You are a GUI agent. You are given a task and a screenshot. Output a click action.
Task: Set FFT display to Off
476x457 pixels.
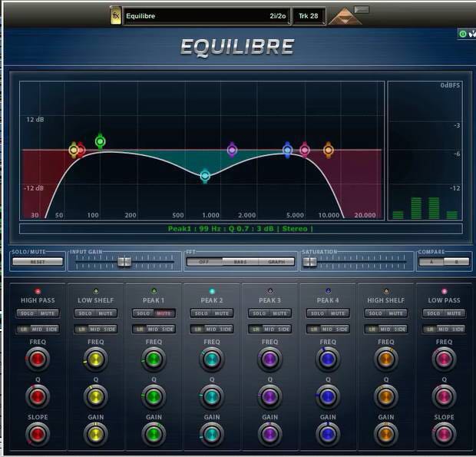pos(204,261)
